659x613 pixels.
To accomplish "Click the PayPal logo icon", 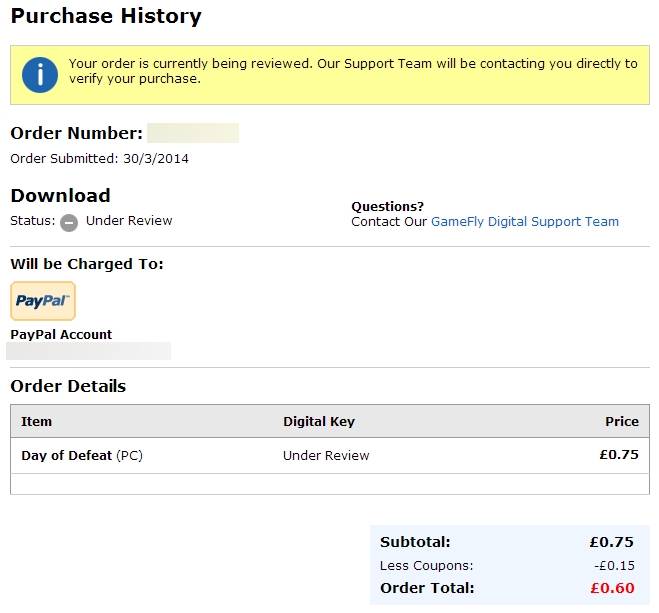I will (42, 301).
